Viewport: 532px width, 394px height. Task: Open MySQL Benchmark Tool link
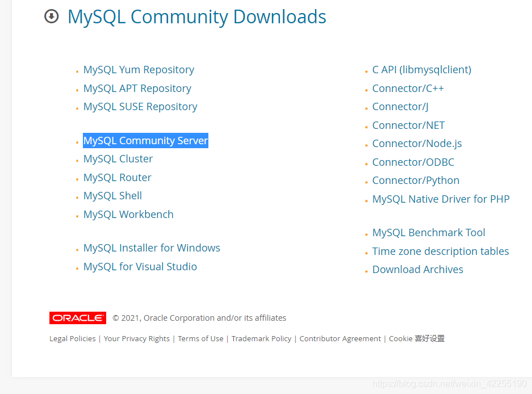(x=429, y=233)
